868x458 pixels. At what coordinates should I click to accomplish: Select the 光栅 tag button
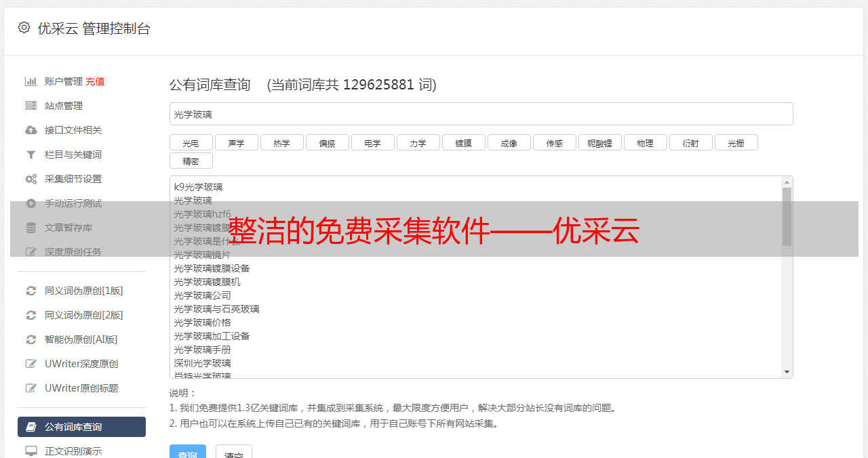pyautogui.click(x=736, y=142)
